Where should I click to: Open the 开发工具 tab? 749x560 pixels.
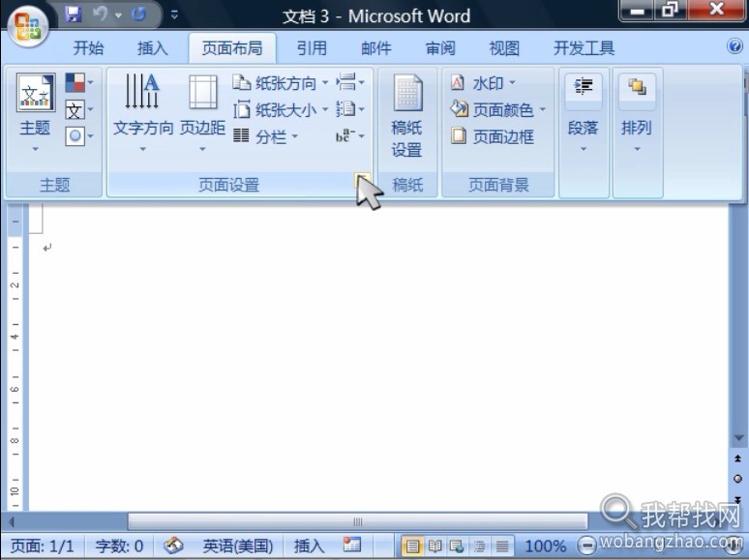[x=584, y=48]
